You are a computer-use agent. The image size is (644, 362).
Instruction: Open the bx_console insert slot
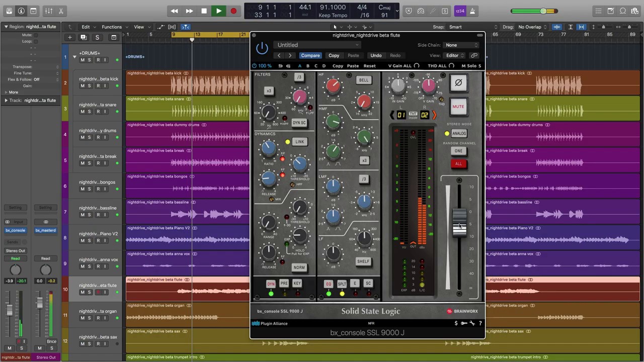pos(15,230)
